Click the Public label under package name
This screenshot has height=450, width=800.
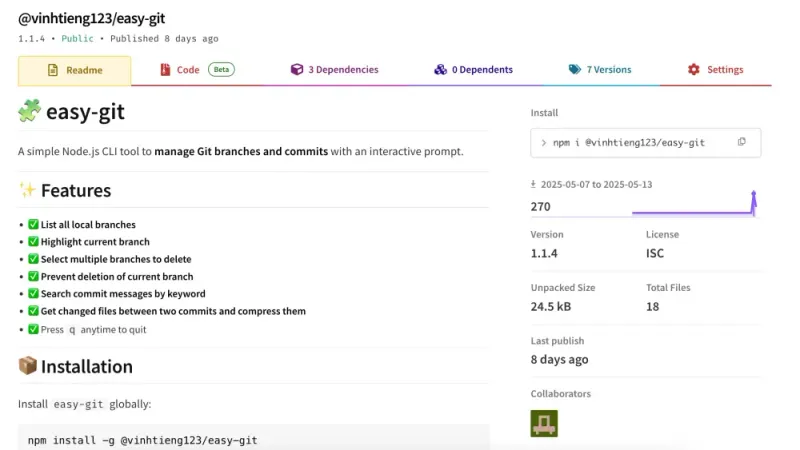[78, 39]
